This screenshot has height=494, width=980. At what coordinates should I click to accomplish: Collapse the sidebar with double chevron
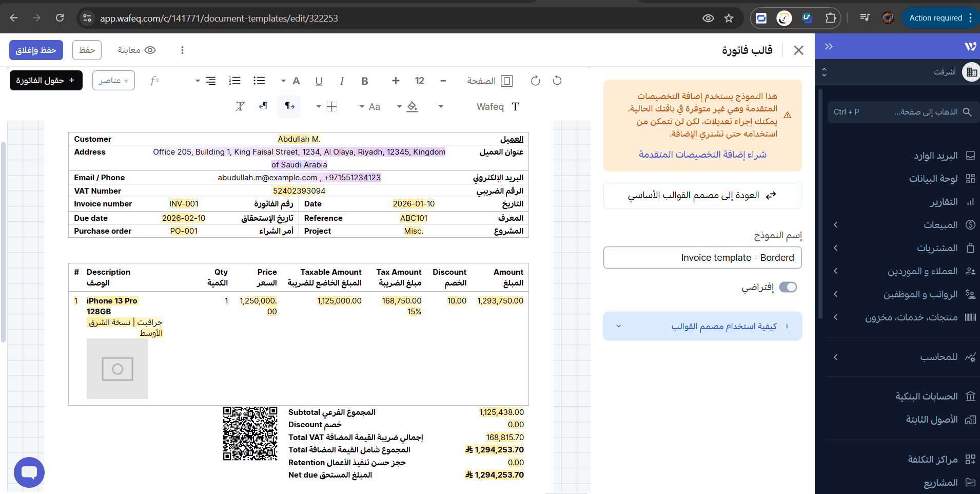click(x=829, y=46)
